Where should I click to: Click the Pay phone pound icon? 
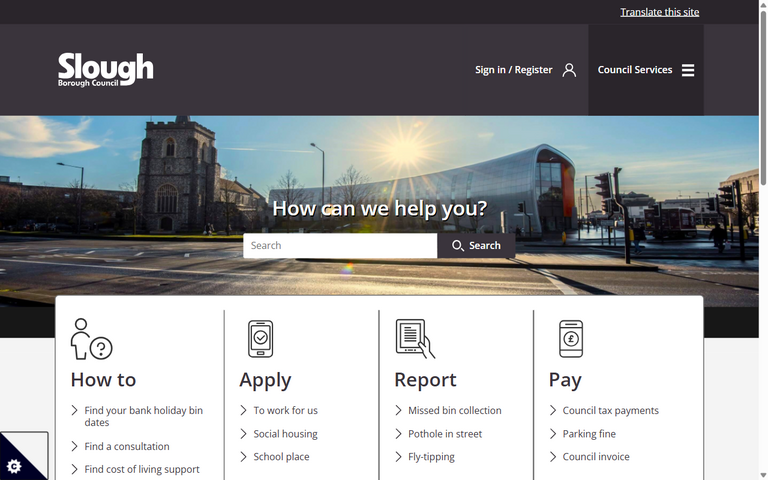570,339
